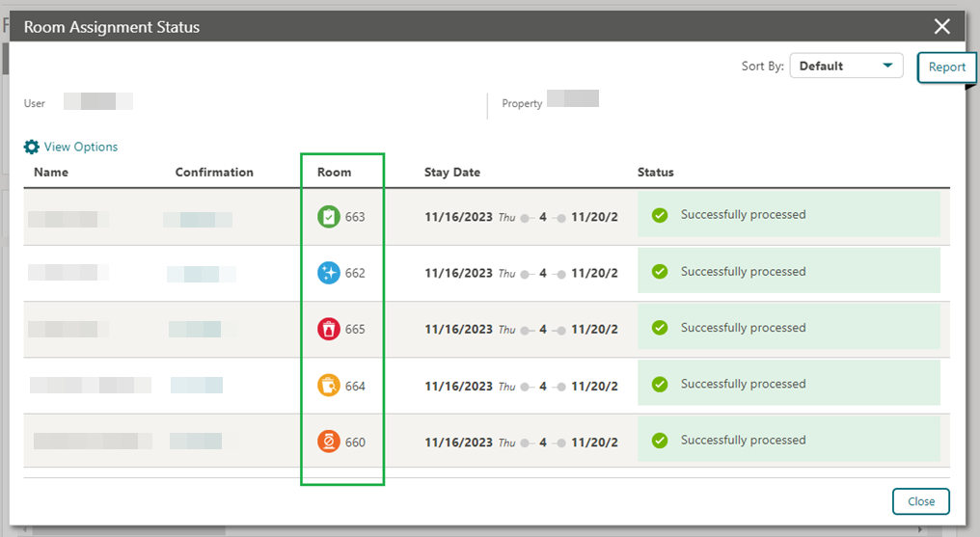Click the stay date 11/16/2023 for room 664

coord(459,387)
